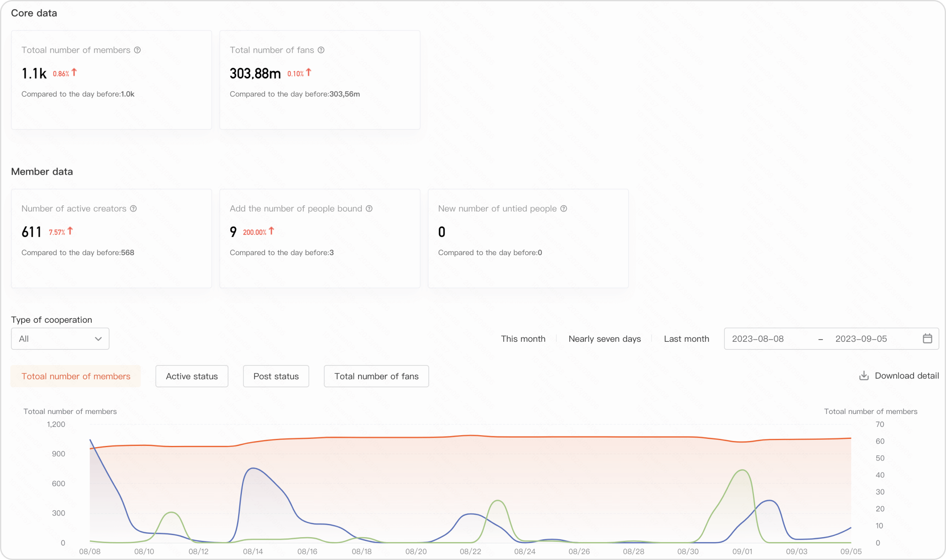Switch to the Post status tab

(x=276, y=376)
